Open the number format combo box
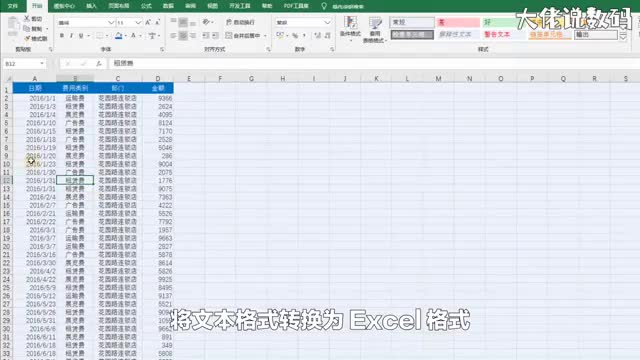Image resolution: width=640 pixels, height=360 pixels. point(303,22)
